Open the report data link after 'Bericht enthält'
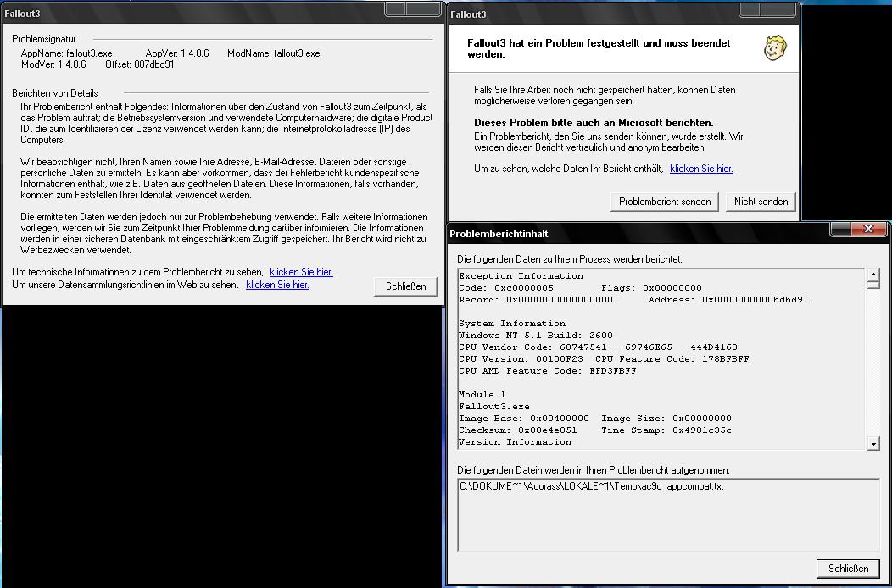Image resolution: width=892 pixels, height=588 pixels. (x=701, y=169)
